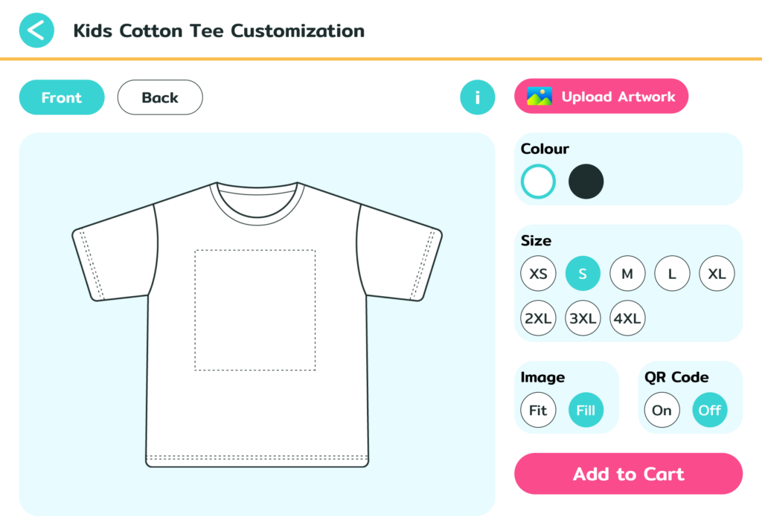Select the white colour swatch
Image resolution: width=762 pixels, height=532 pixels.
537,181
